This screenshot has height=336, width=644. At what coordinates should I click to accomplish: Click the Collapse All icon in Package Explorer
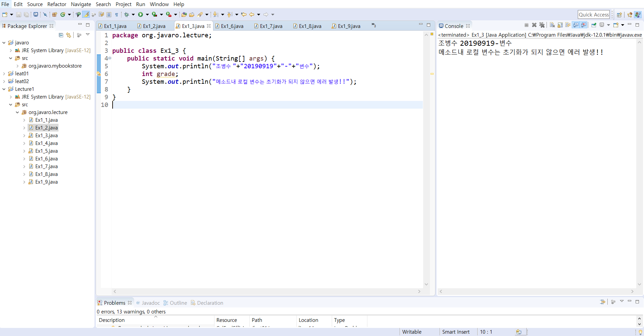point(61,35)
